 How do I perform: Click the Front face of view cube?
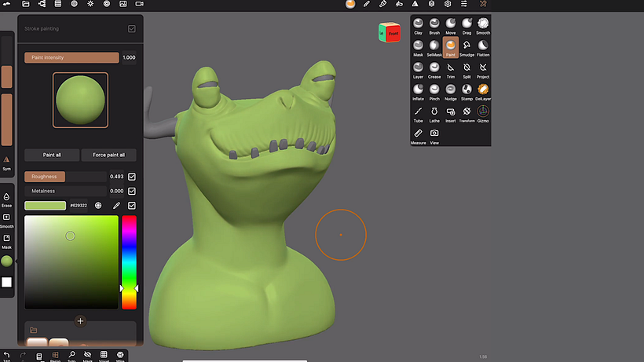point(393,34)
